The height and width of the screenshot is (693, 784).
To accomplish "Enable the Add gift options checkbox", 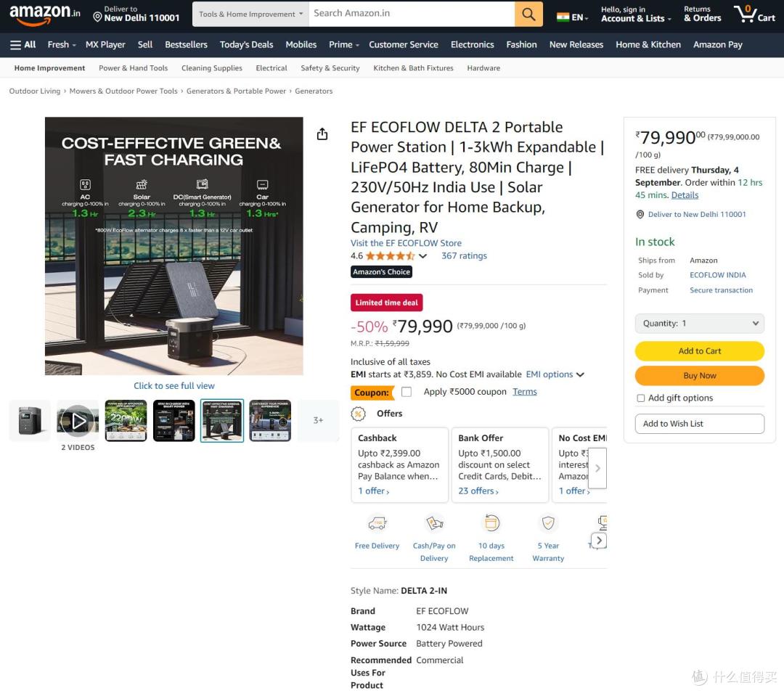I will pos(640,398).
